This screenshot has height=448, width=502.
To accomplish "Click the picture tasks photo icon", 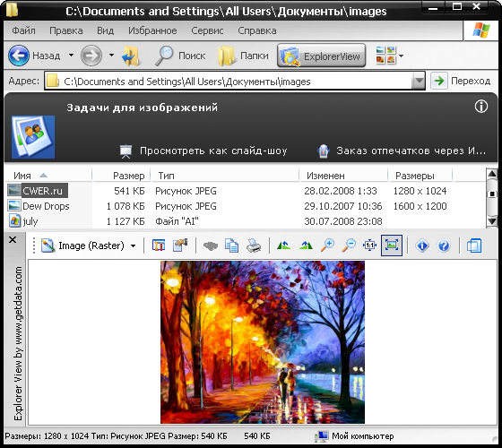I will click(33, 137).
